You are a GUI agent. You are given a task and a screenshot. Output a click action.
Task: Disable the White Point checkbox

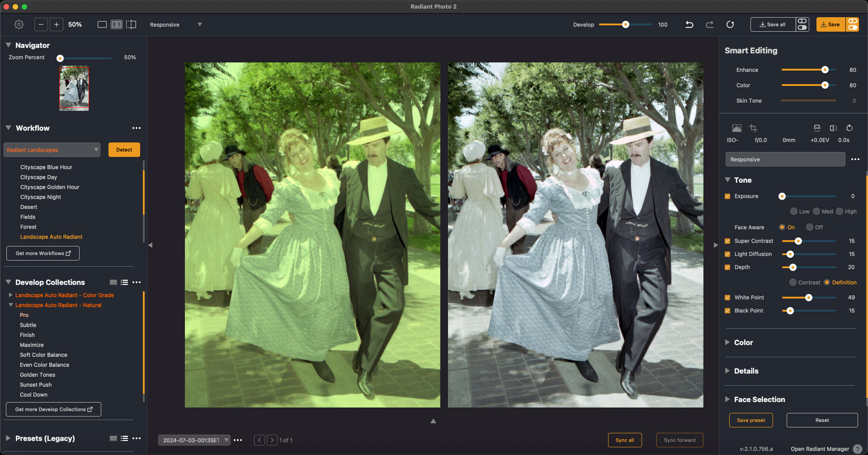click(x=727, y=298)
